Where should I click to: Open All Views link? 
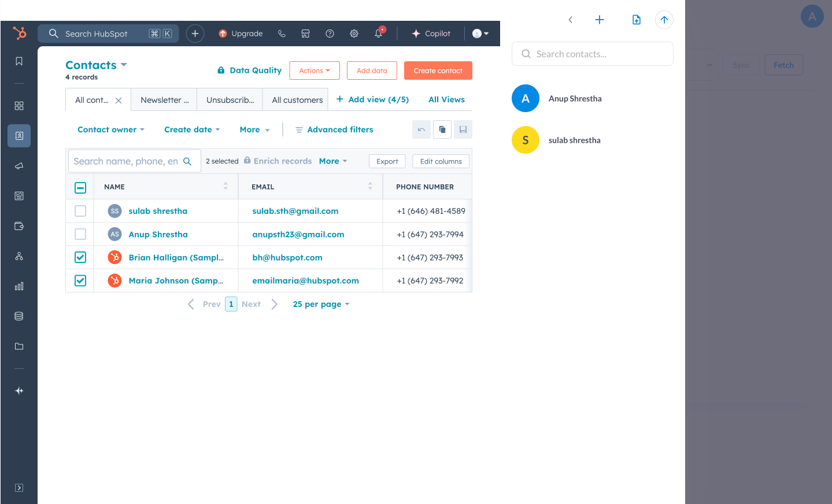click(x=446, y=99)
